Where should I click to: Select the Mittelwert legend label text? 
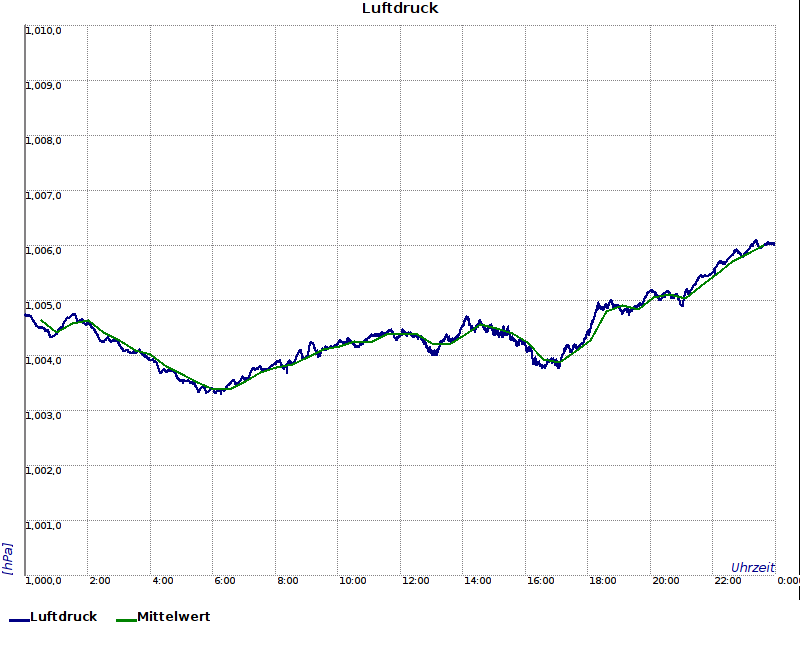click(173, 617)
